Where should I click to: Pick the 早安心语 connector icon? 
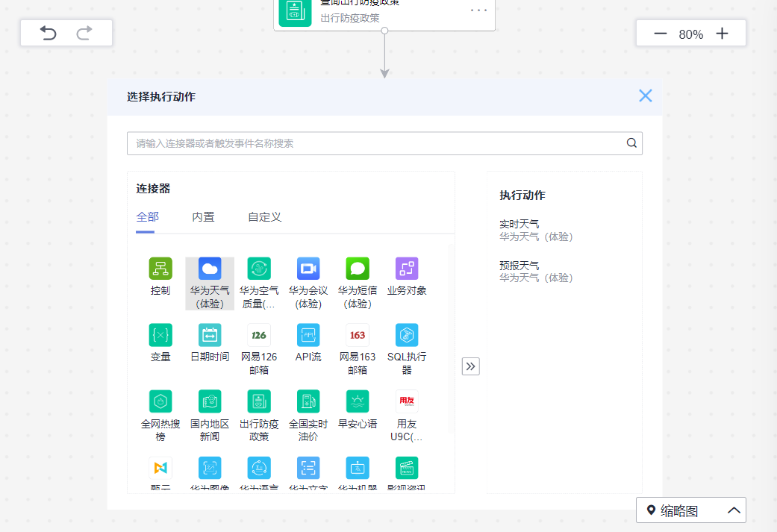coord(358,401)
